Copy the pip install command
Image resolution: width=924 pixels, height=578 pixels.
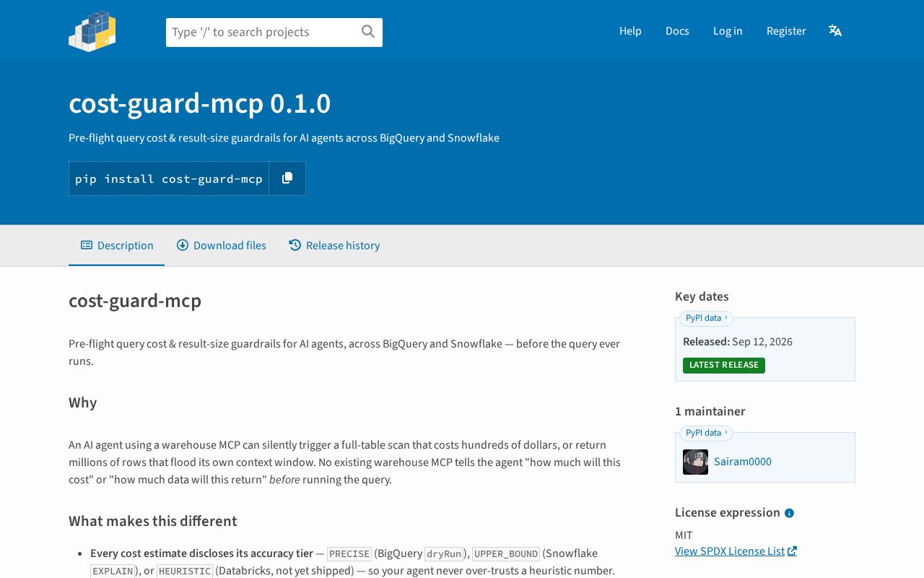(x=287, y=178)
